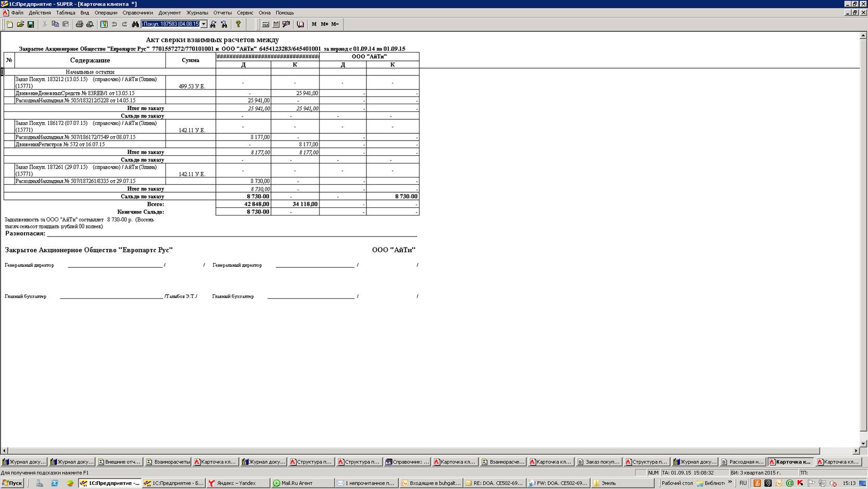Open the Справочники menu

pyautogui.click(x=137, y=12)
